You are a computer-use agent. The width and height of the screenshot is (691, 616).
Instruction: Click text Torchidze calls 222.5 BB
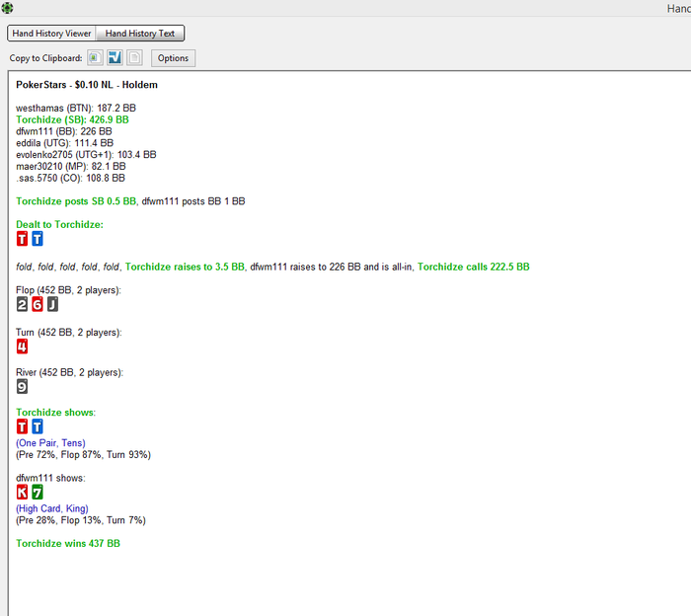click(474, 267)
